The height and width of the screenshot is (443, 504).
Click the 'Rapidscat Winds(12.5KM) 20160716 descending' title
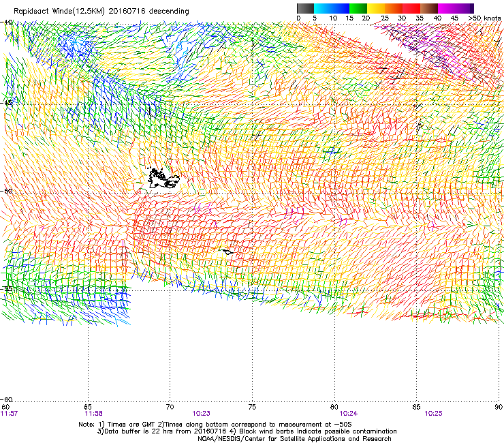(x=101, y=12)
